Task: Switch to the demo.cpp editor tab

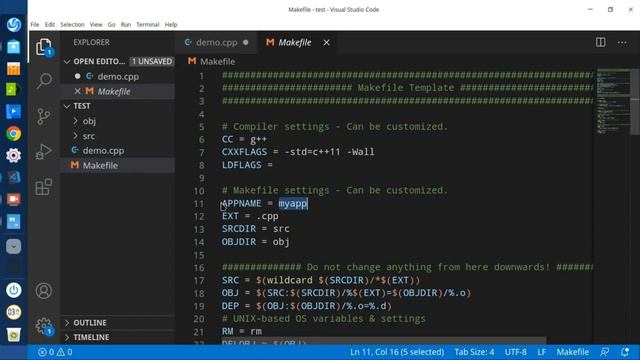Action: coord(216,42)
